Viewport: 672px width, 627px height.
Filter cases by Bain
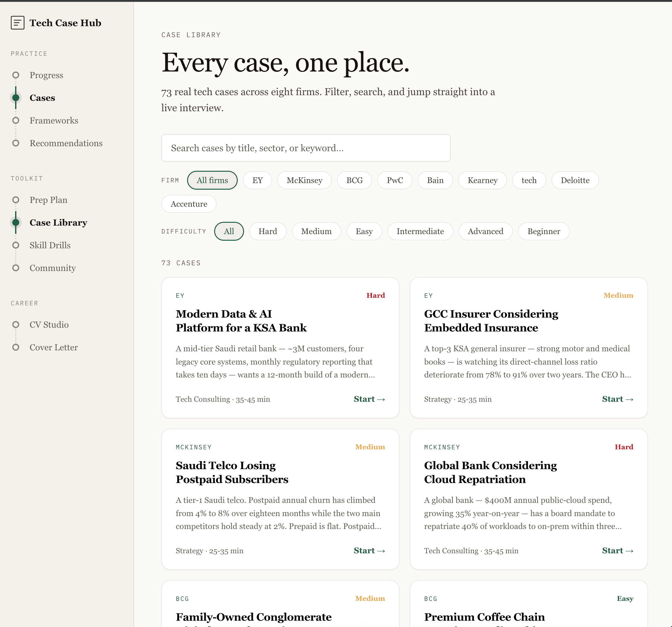pos(435,180)
